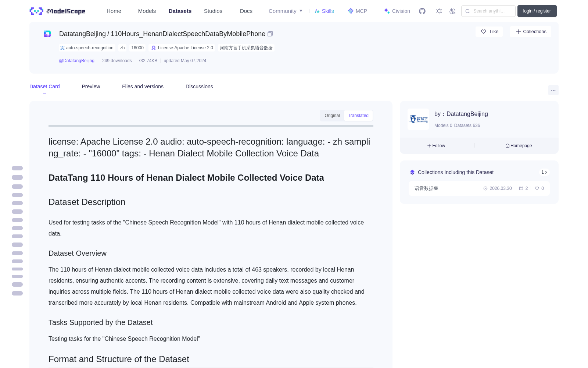This screenshot has height=368, width=588.
Task: Open the Datasets section
Action: tap(180, 11)
